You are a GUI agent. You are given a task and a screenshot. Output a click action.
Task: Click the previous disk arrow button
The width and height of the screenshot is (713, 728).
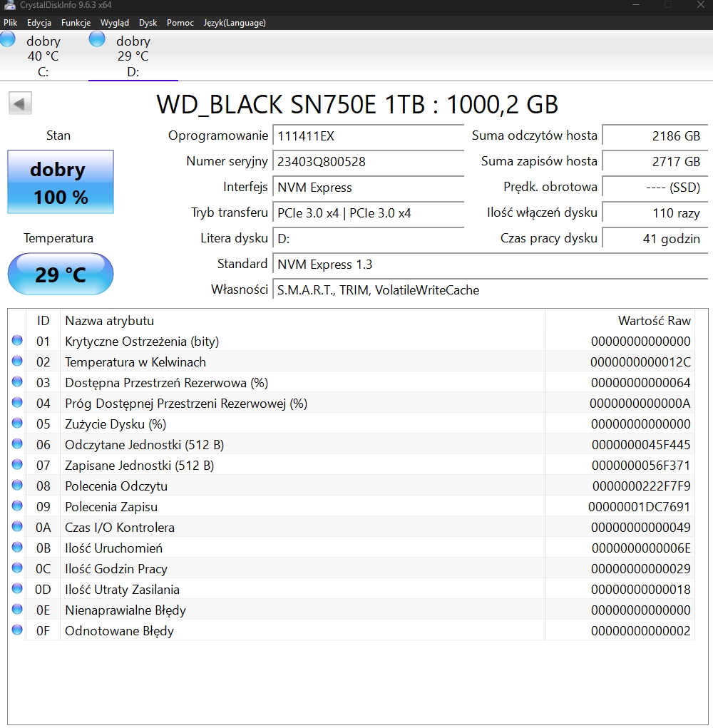click(20, 104)
